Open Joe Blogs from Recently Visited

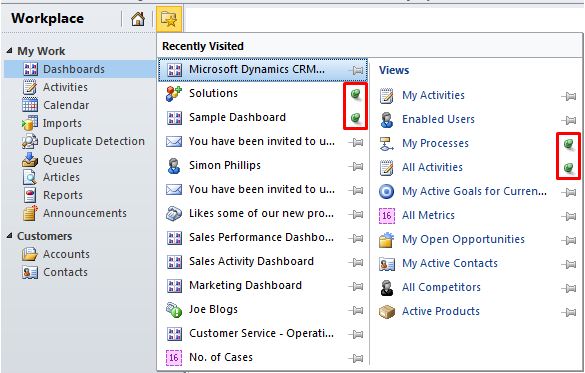pyautogui.click(x=213, y=309)
